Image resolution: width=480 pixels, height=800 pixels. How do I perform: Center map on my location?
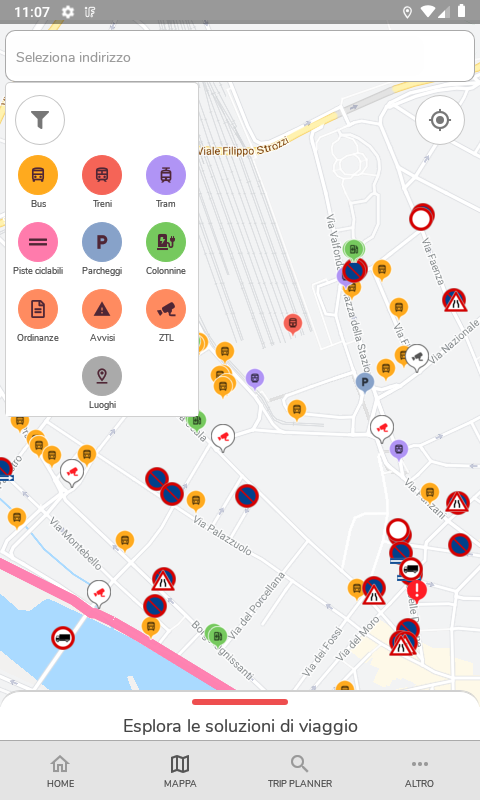(440, 120)
